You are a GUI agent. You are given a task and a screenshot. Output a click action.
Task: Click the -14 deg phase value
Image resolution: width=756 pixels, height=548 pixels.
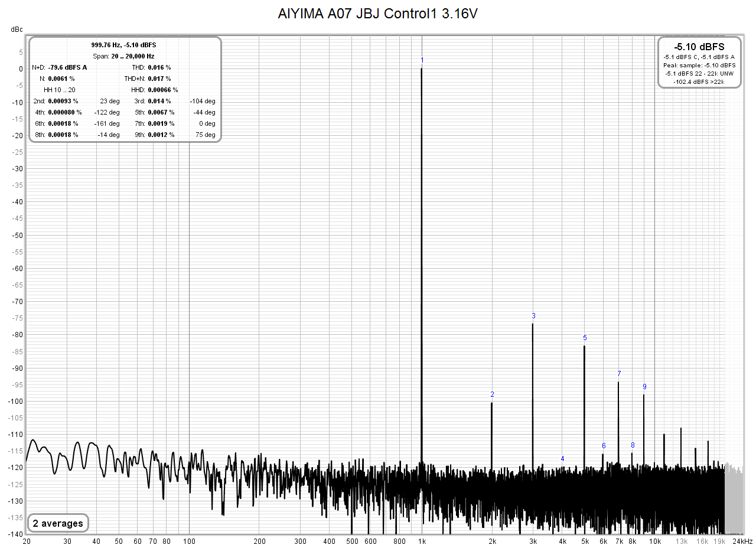tap(109, 135)
